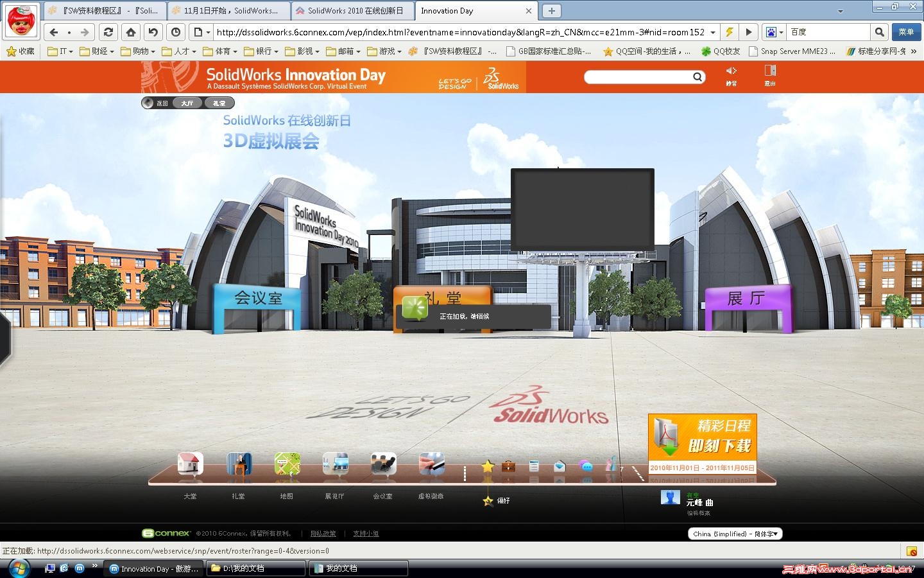The width and height of the screenshot is (924, 578).
Task: Go forward with the browser forward arrow
Action: pos(85,32)
